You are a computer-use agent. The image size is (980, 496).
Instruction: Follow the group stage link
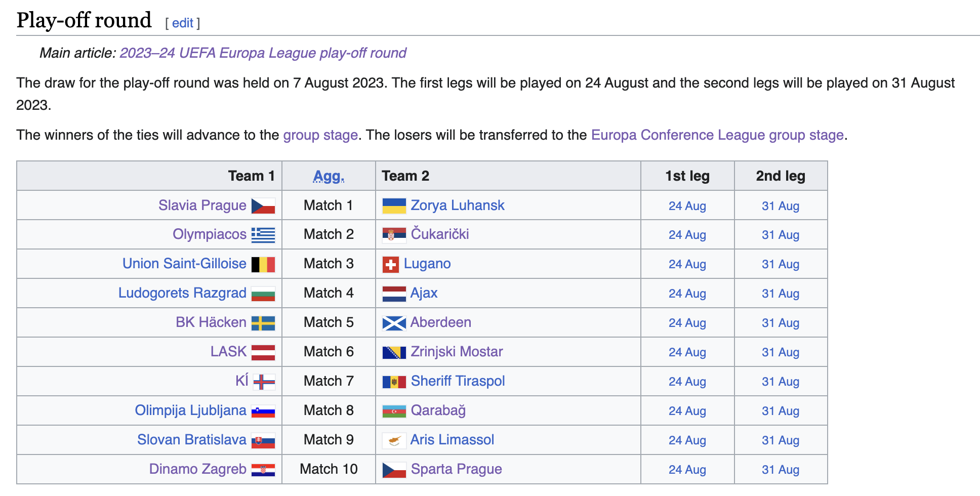pos(320,135)
